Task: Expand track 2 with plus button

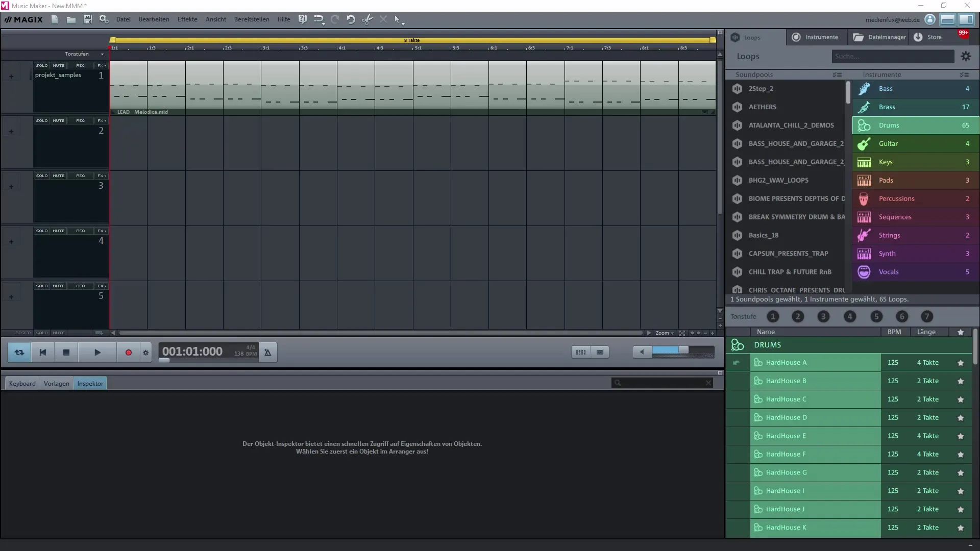Action: 11,132
